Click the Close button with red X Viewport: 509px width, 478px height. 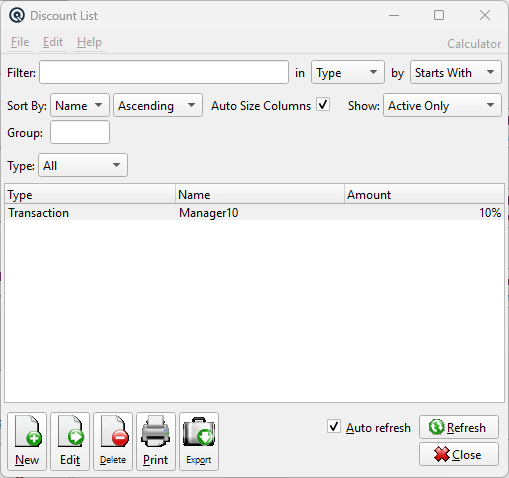(x=459, y=454)
